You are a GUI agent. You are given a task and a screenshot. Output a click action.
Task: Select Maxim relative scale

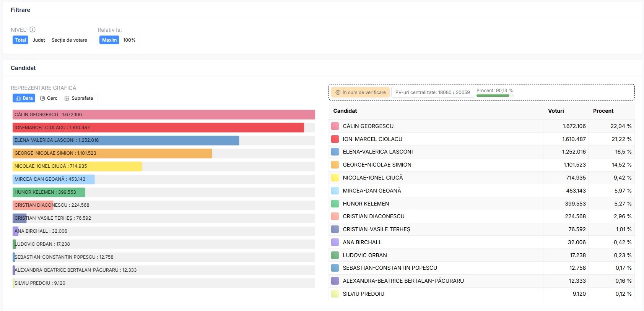point(109,40)
